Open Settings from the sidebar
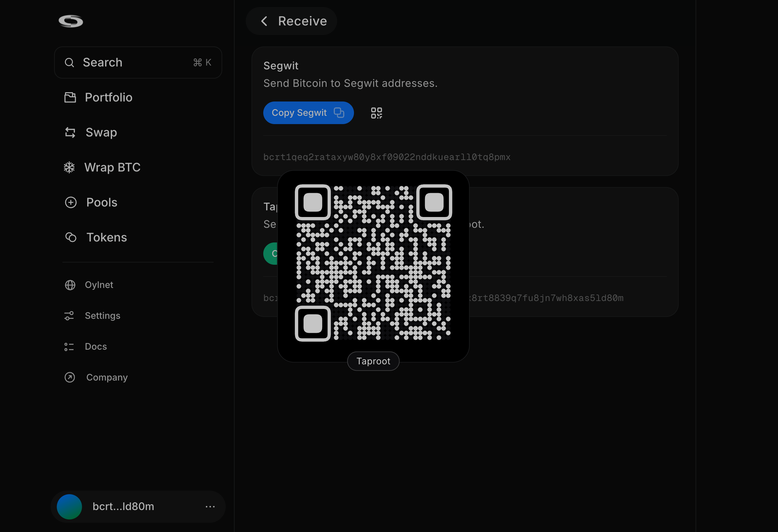Screen dimensions: 778x532 click(x=103, y=316)
